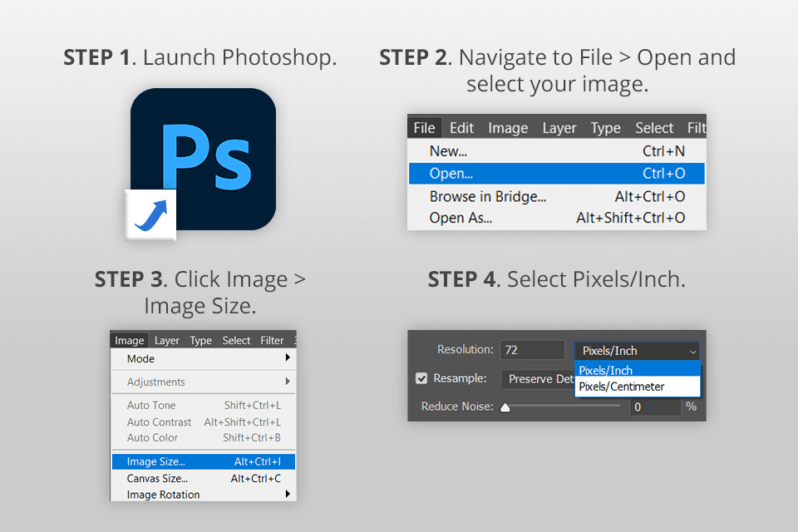Choose Auto Color menu entry
This screenshot has height=532, width=798.
tap(203, 438)
